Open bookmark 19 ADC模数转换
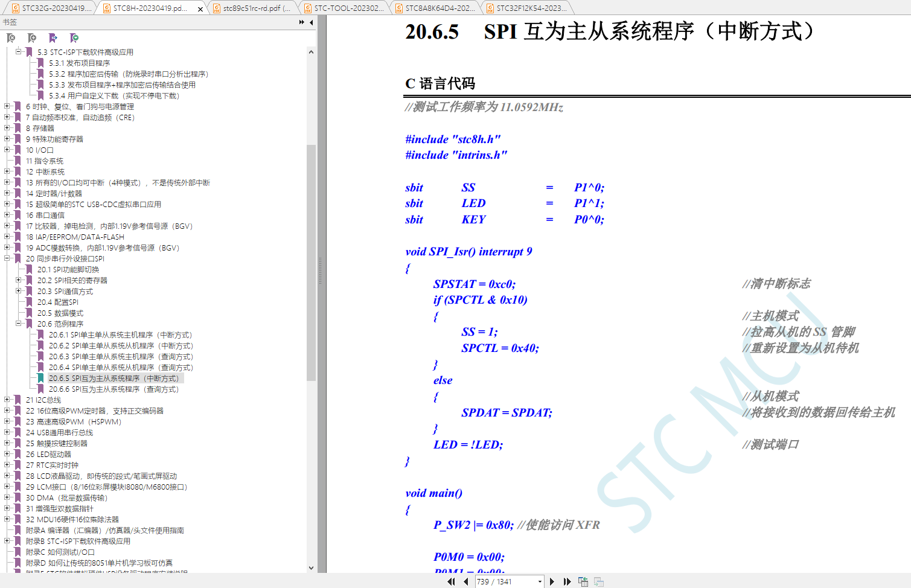Screen dimensions: 911x588 [103, 248]
